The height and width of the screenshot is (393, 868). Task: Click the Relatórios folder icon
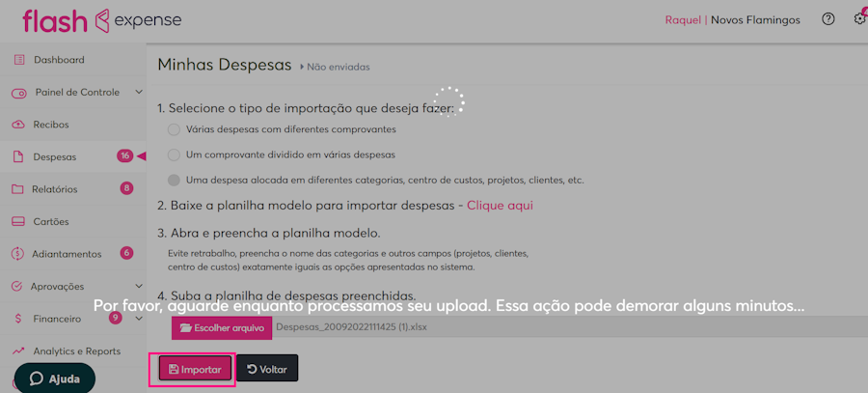[x=17, y=189]
